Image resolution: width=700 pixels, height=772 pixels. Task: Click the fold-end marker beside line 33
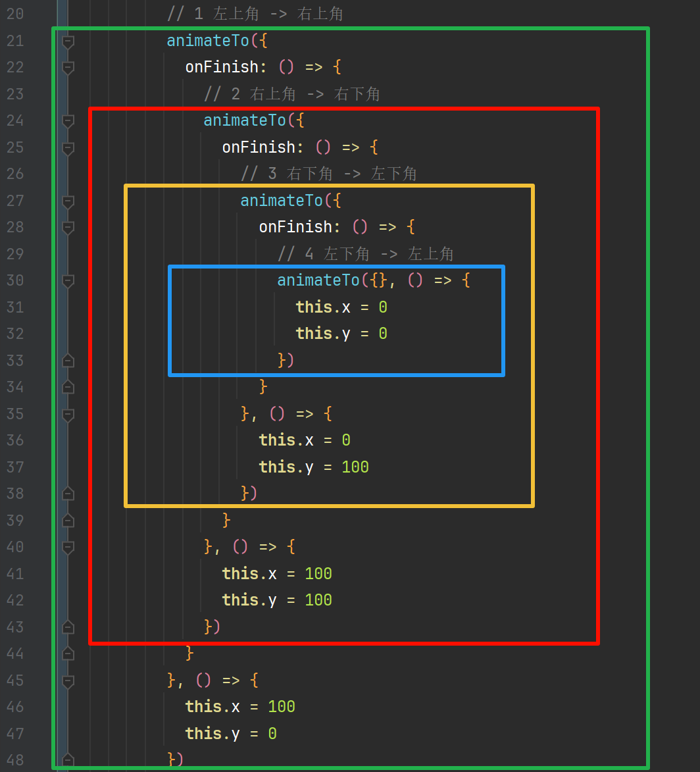click(68, 360)
